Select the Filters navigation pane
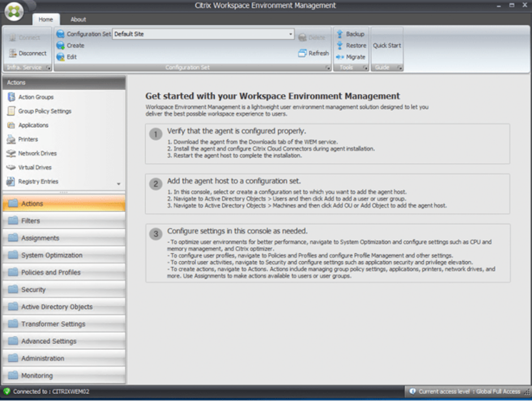Image resolution: width=532 pixels, height=401 pixels. [64, 221]
